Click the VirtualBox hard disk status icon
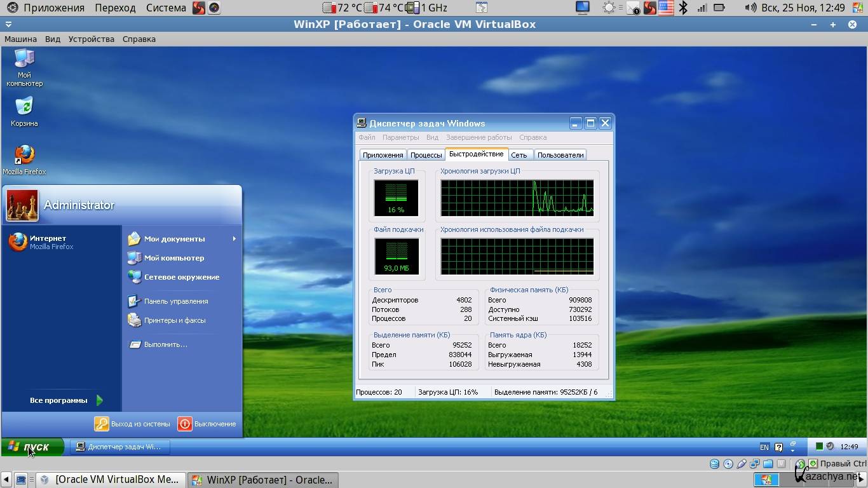Viewport: 868px width, 488px height. pyautogui.click(x=714, y=464)
